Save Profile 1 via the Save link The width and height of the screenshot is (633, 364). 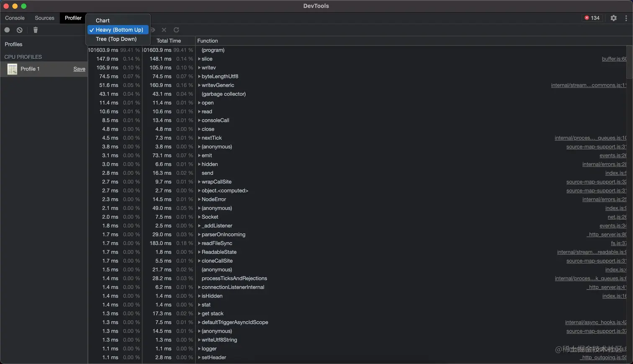click(79, 69)
